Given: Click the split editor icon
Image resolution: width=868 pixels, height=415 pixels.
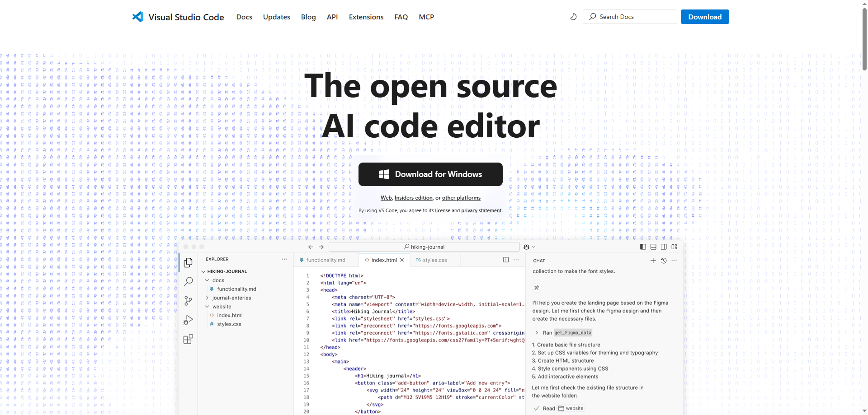Looking at the screenshot, I should point(506,260).
